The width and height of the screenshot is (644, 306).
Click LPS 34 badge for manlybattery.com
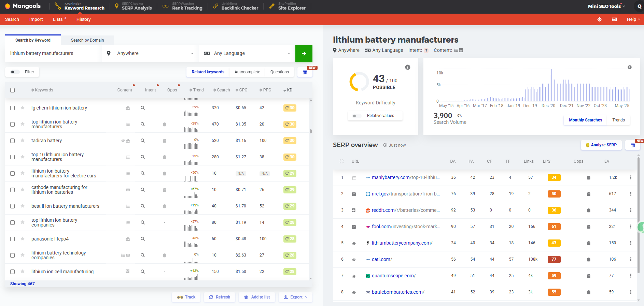pyautogui.click(x=554, y=177)
